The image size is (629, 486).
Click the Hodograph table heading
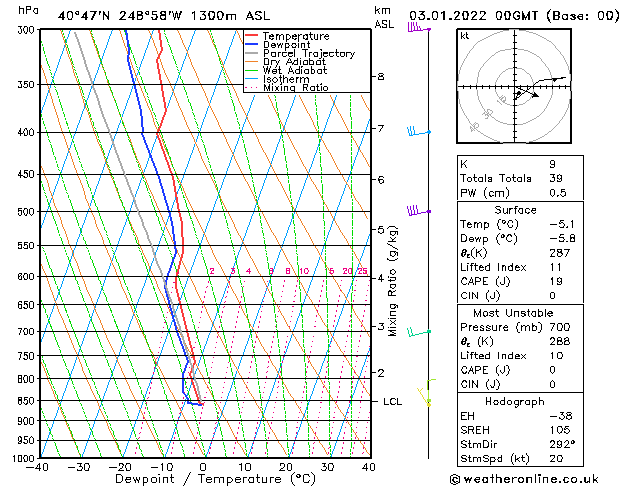515,401
